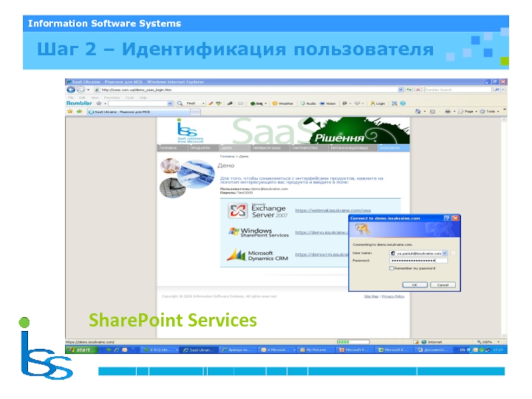Open the address bar history dropdown
532x399 pixels.
pos(401,90)
